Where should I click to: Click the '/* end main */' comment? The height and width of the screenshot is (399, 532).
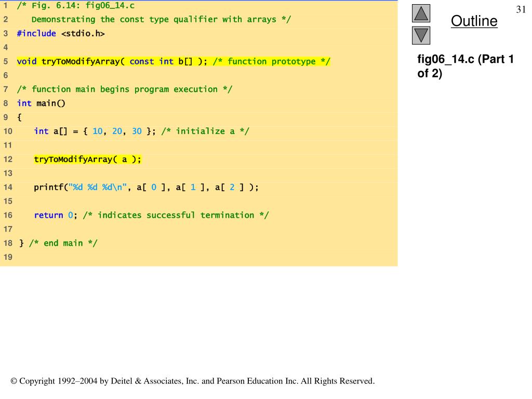pos(63,243)
